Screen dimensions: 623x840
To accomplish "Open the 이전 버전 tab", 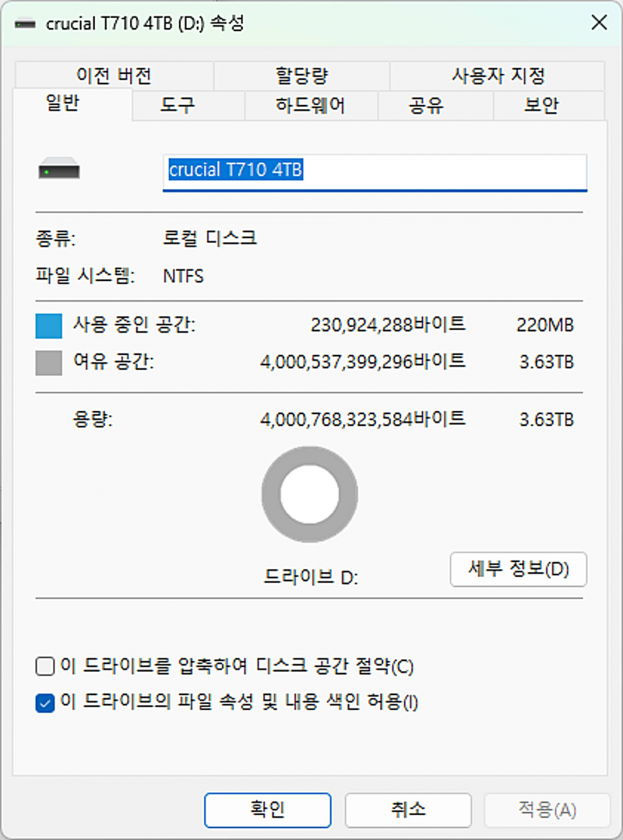I will click(114, 76).
